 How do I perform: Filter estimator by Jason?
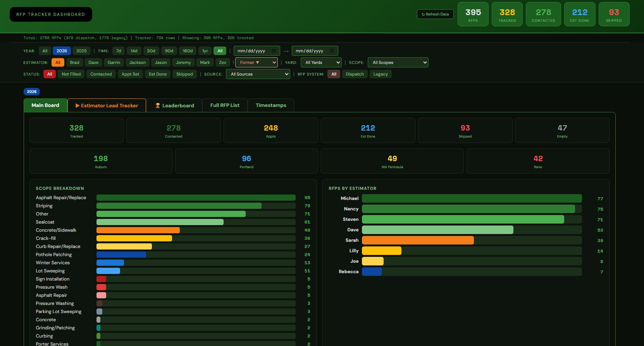pyautogui.click(x=161, y=62)
